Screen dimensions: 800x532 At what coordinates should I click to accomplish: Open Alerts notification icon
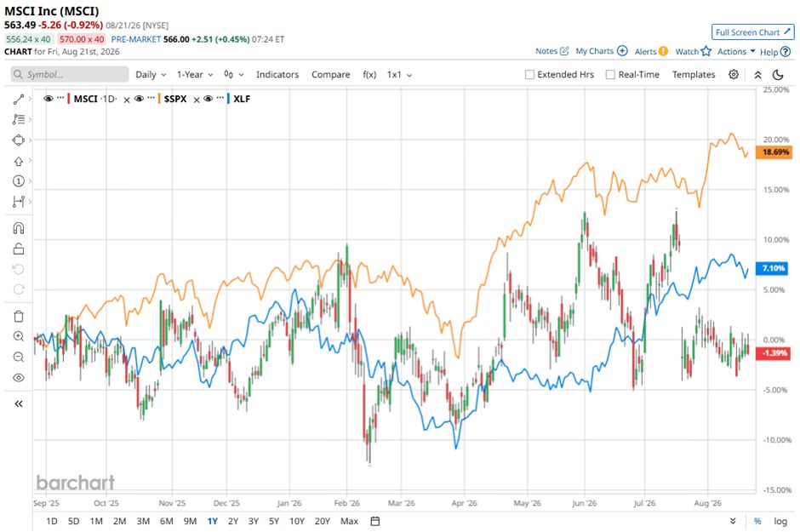click(663, 51)
